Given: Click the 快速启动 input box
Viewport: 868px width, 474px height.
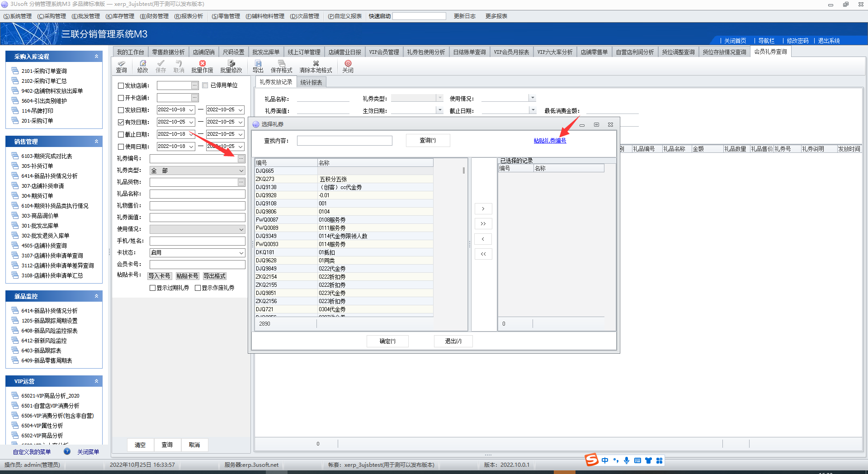Looking at the screenshot, I should (x=420, y=16).
